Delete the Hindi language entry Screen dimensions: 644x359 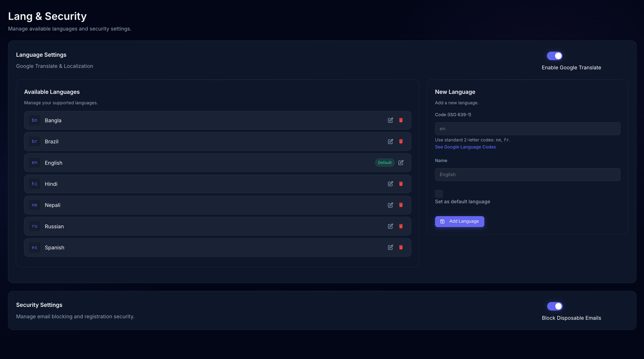click(401, 184)
